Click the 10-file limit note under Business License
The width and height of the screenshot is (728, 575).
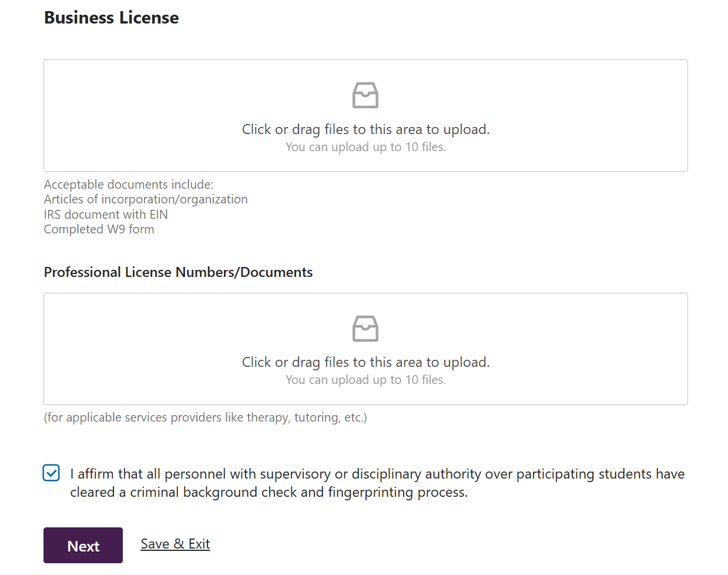(x=365, y=147)
